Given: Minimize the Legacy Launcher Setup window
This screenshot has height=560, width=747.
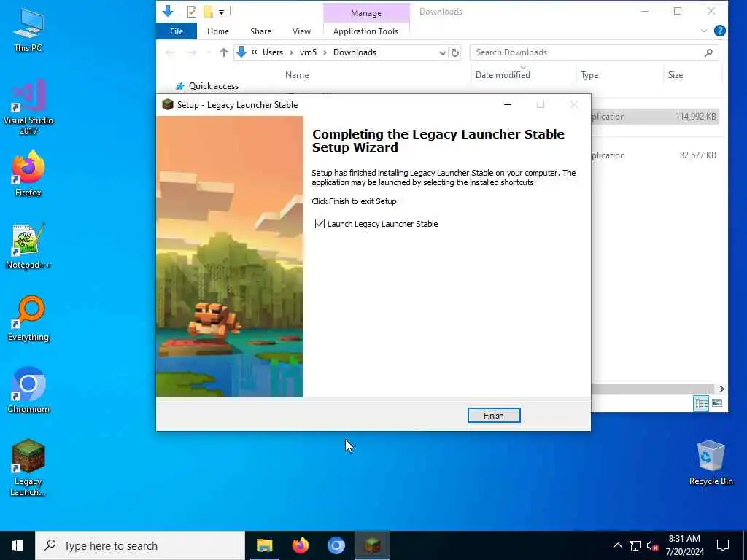Looking at the screenshot, I should (x=508, y=105).
